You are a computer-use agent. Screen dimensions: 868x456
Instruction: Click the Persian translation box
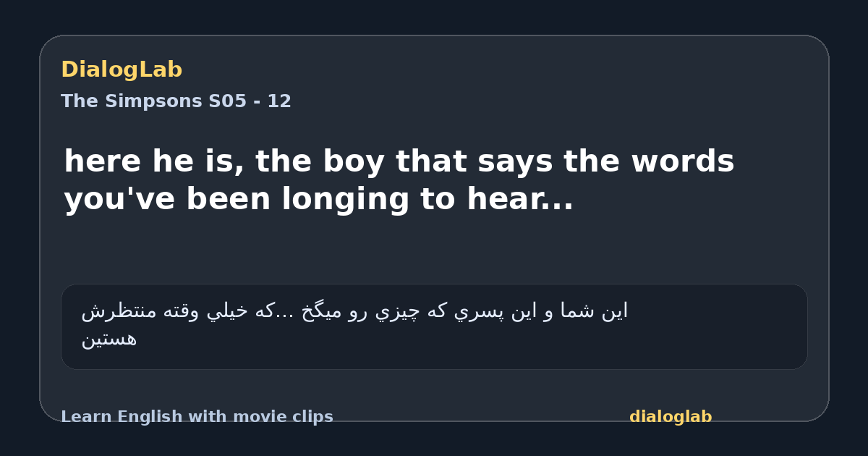434,326
